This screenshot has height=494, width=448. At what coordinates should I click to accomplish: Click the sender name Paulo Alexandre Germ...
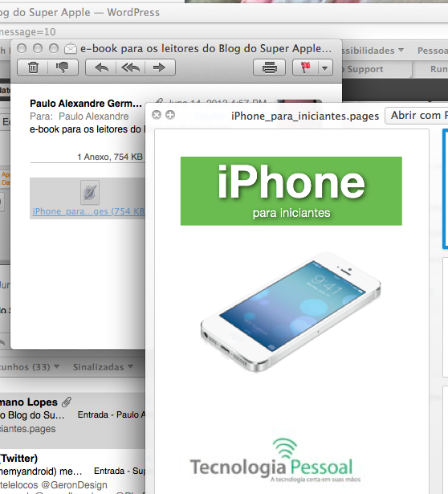coord(86,104)
